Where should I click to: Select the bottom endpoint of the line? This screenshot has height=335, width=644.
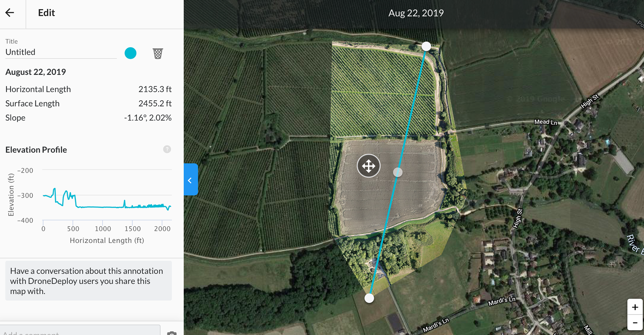(x=369, y=298)
